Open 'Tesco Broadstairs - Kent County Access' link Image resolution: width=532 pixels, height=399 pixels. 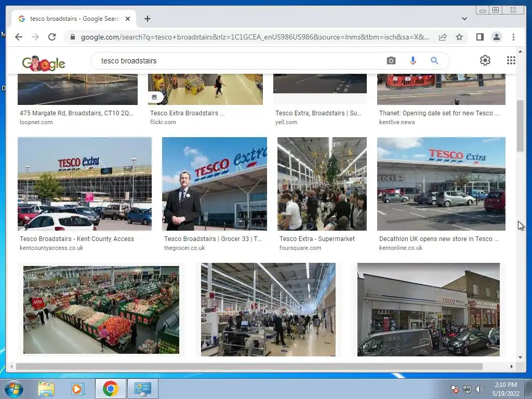click(77, 239)
